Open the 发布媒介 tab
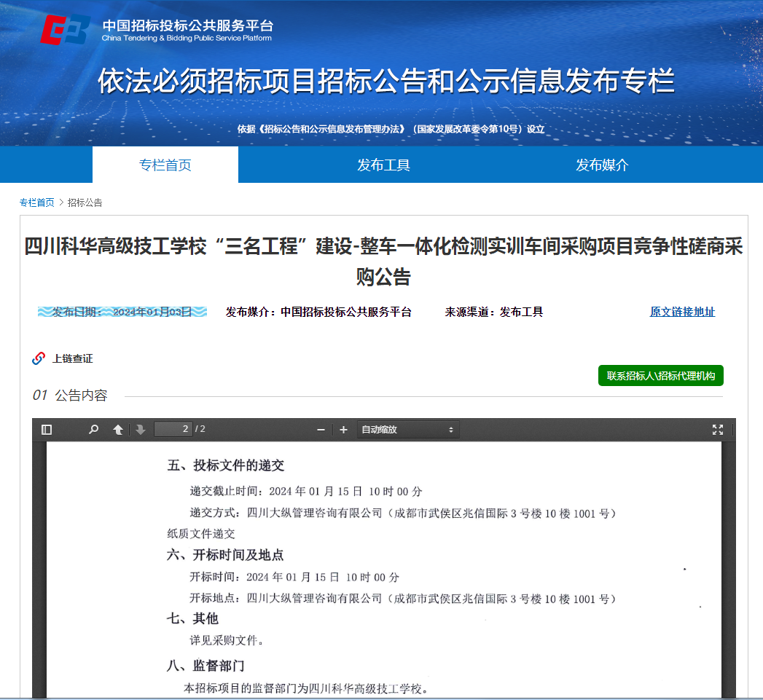763x700 pixels. [x=602, y=165]
